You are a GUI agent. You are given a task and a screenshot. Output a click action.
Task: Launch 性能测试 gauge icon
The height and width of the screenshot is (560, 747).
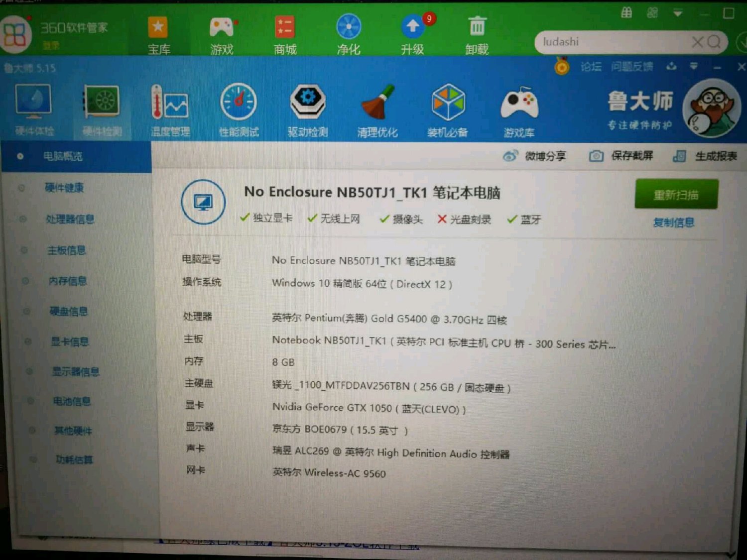pos(239,110)
